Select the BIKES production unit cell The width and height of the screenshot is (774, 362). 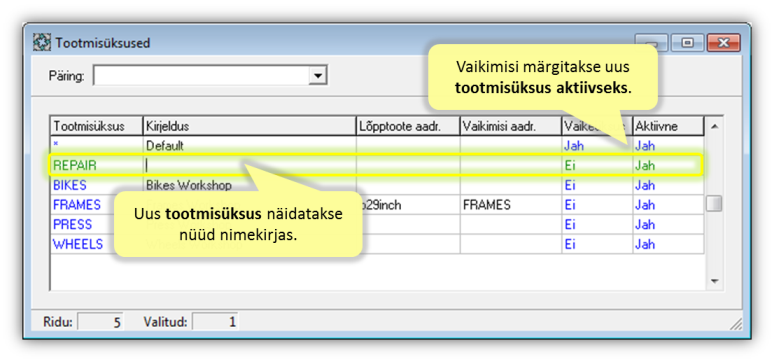tap(97, 185)
